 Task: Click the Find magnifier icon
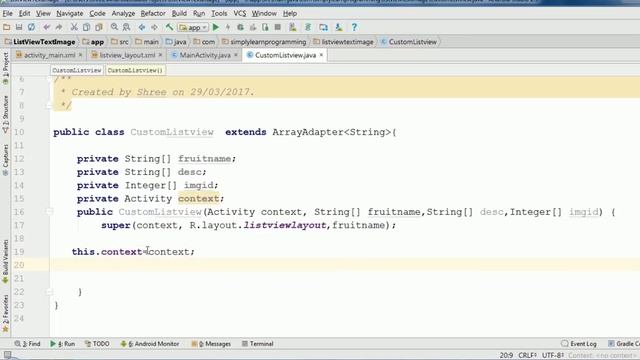[x=114, y=27]
